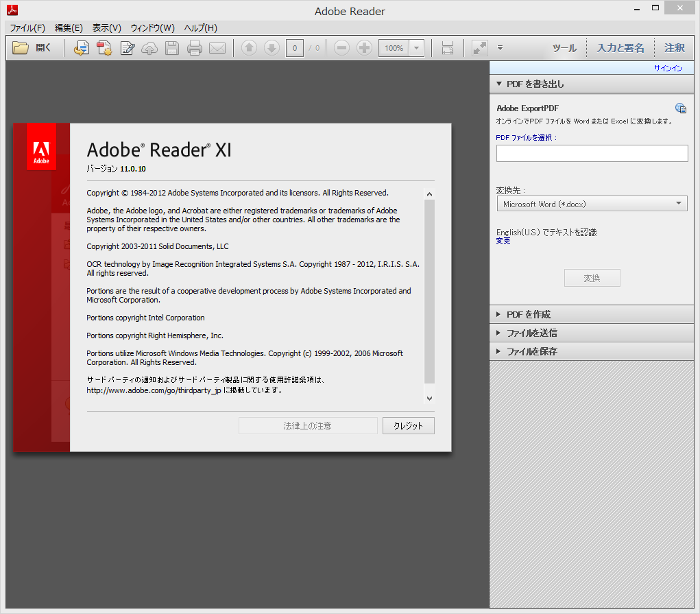
Task: Open the zoom percentage dropdown
Action: 415,47
